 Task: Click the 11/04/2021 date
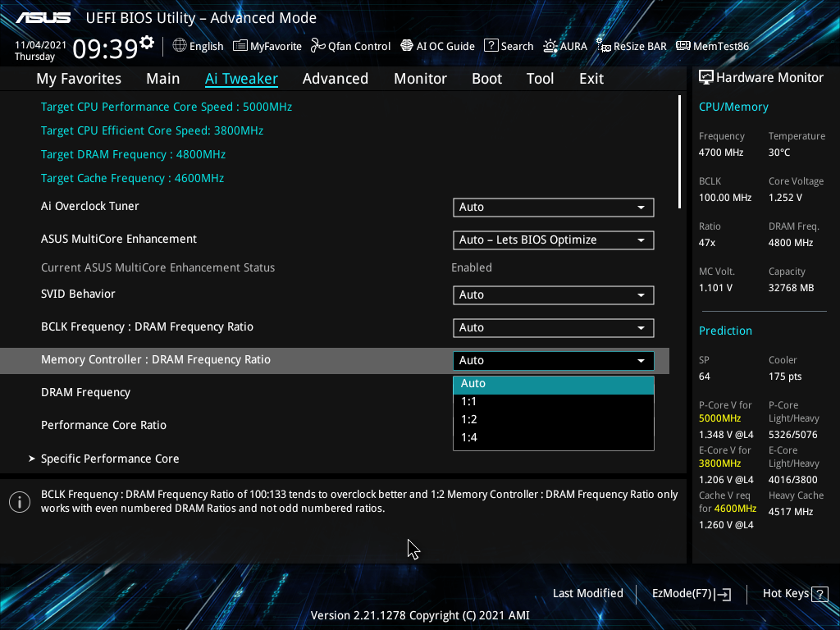(41, 45)
